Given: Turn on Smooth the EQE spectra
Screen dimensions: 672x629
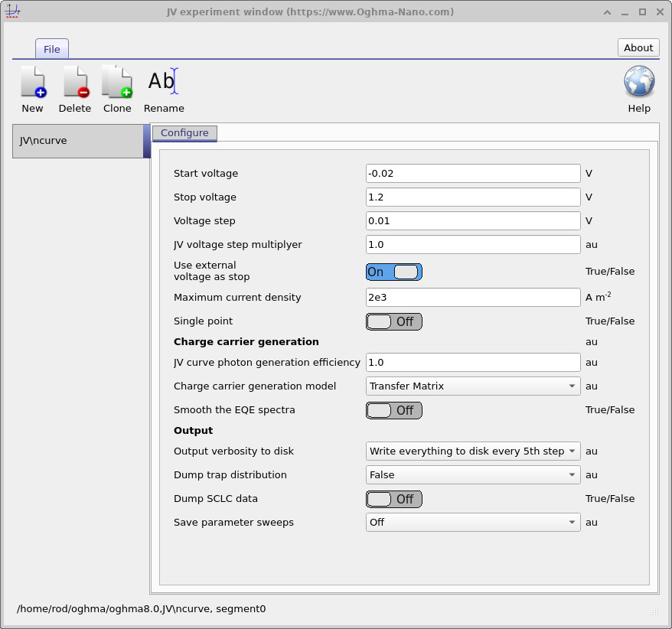Looking at the screenshot, I should 393,410.
